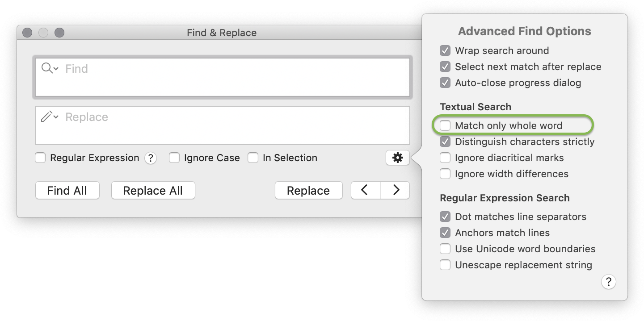The image size is (644, 321).
Task: Enable Ignore diacritical marks
Action: tap(445, 158)
